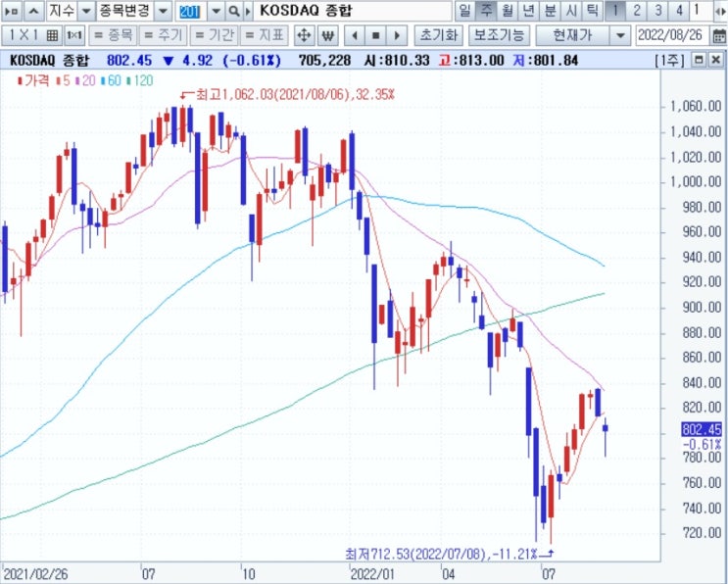Click the magnifier search icon
The image size is (728, 584).
(234, 11)
